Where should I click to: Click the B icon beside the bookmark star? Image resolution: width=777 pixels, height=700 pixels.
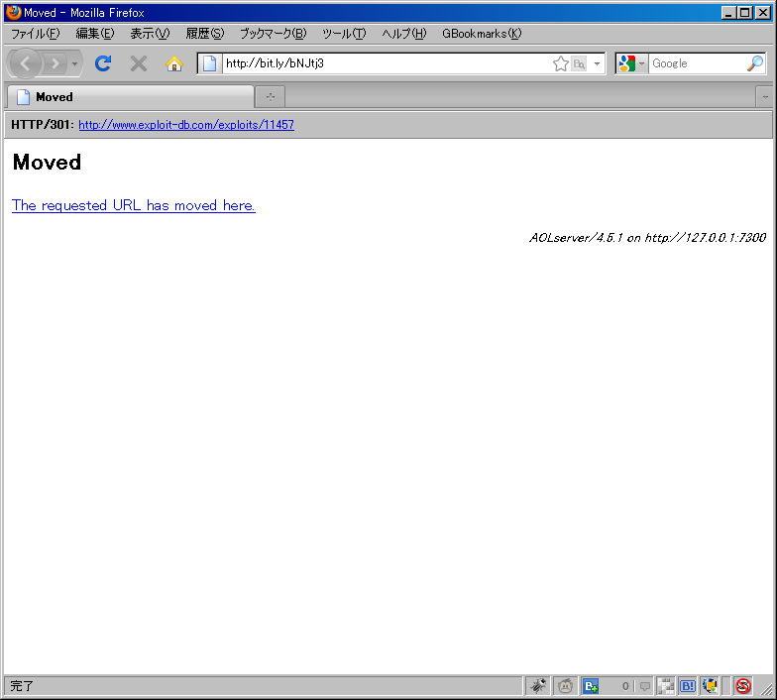(579, 63)
